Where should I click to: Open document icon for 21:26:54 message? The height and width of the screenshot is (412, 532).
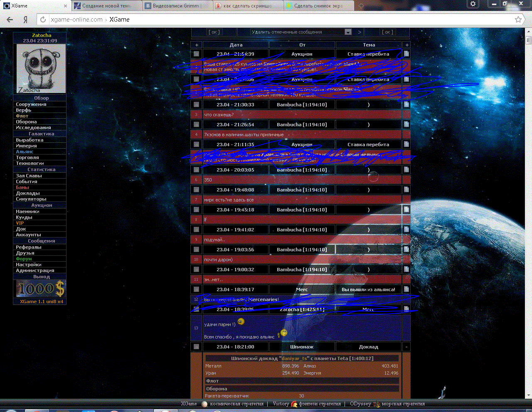coord(406,125)
